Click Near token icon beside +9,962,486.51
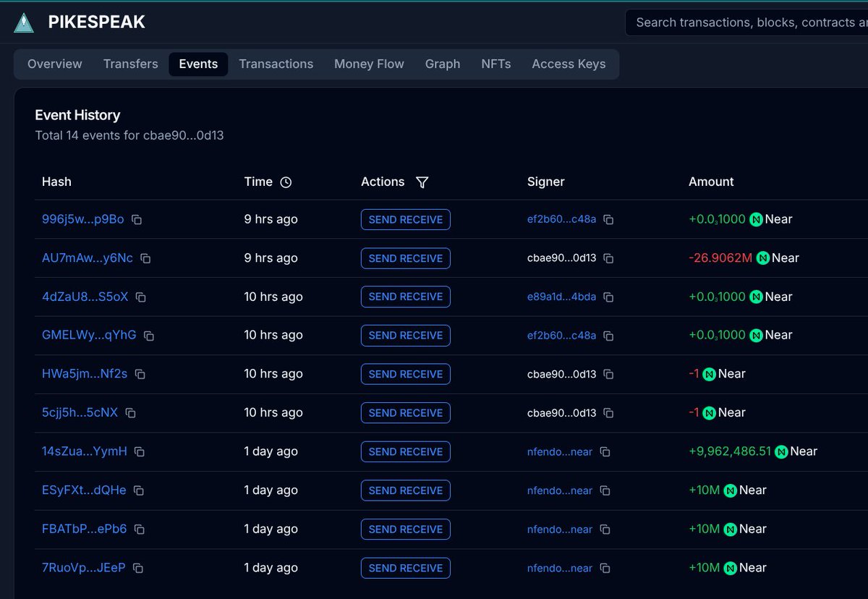Screen dimensions: 868x599 781,451
